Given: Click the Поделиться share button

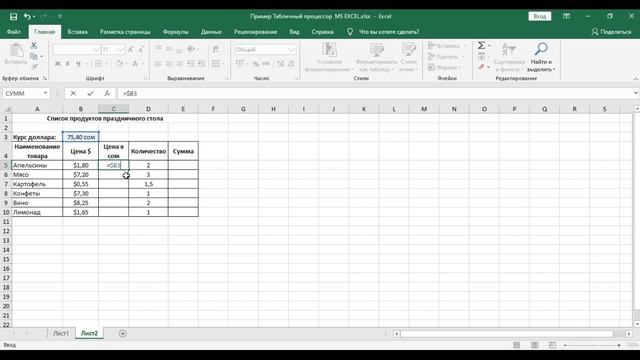Looking at the screenshot, I should pyautogui.click(x=611, y=32).
